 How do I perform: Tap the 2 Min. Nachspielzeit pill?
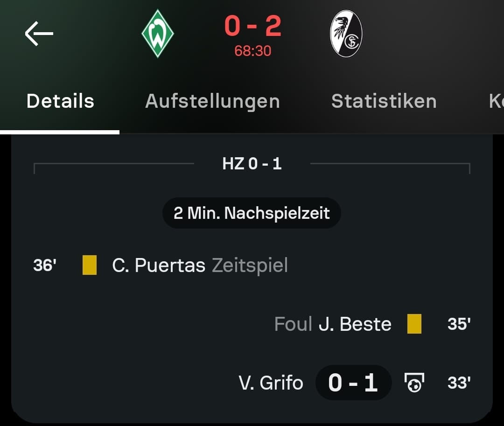(x=252, y=213)
